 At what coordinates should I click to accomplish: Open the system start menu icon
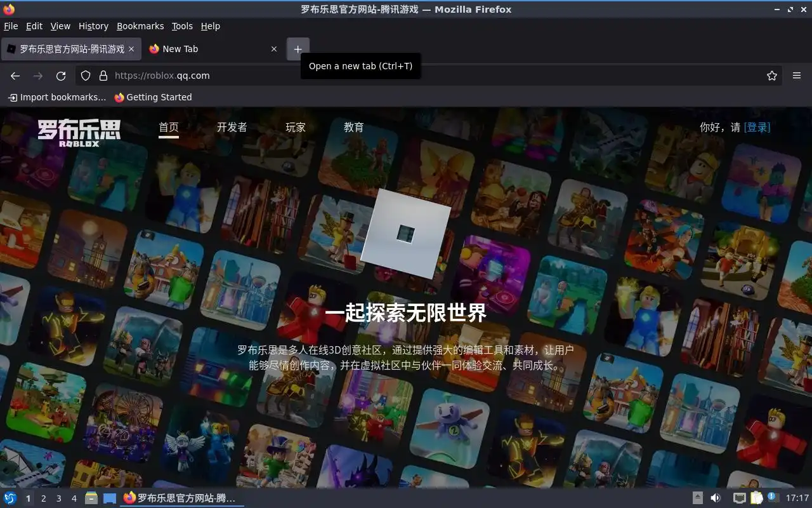point(10,498)
